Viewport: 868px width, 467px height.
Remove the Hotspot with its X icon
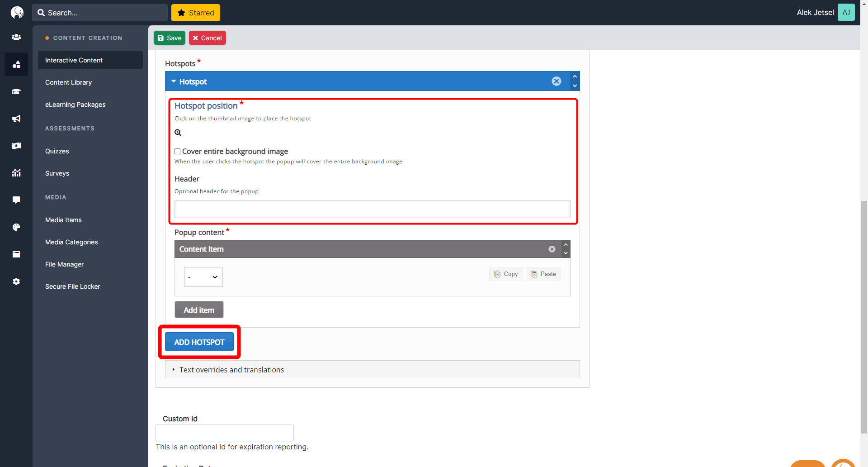coord(557,81)
